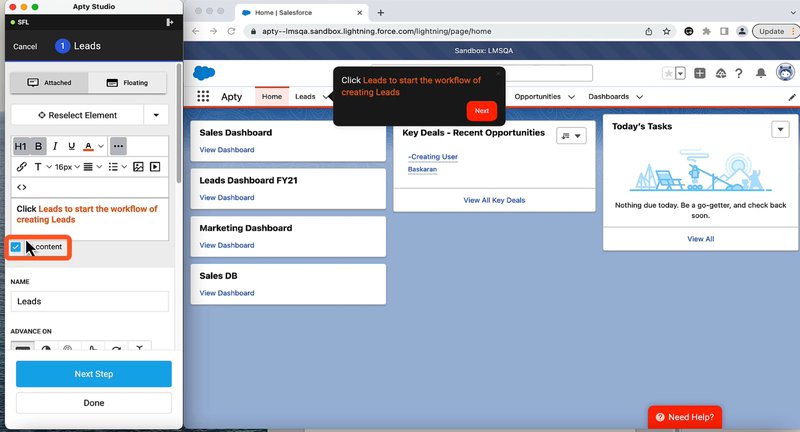Uncheck the content checkbox
This screenshot has width=800, height=432.
point(16,246)
